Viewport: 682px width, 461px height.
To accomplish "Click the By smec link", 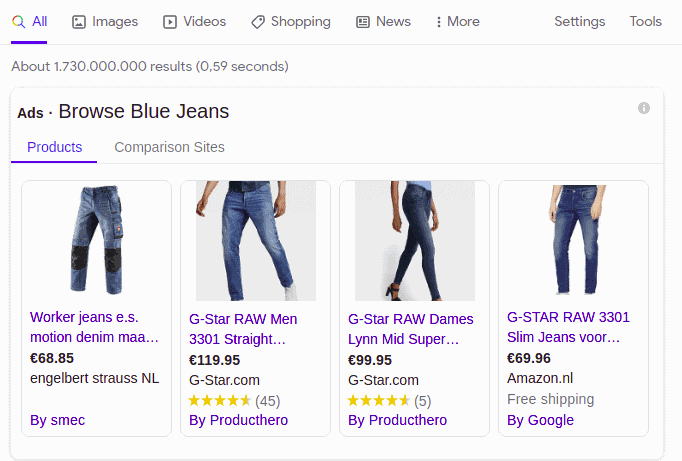I will pos(57,420).
